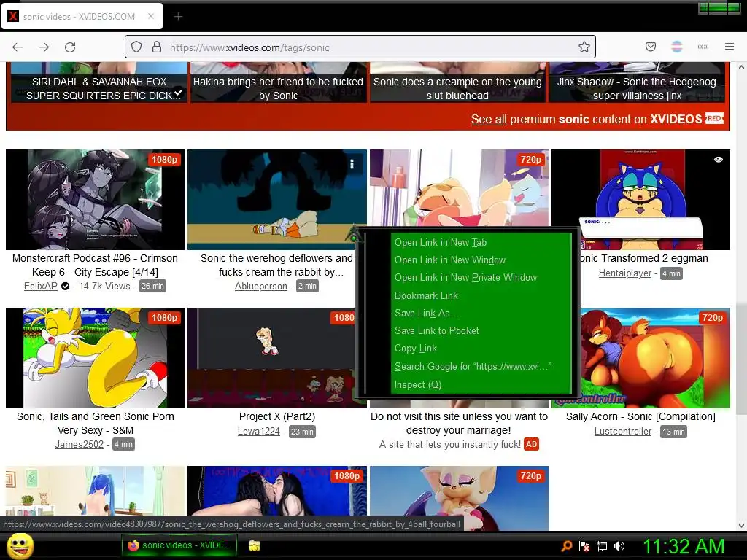This screenshot has height=560, width=747.
Task: Open the tracking protection shield panel
Action: (136, 47)
